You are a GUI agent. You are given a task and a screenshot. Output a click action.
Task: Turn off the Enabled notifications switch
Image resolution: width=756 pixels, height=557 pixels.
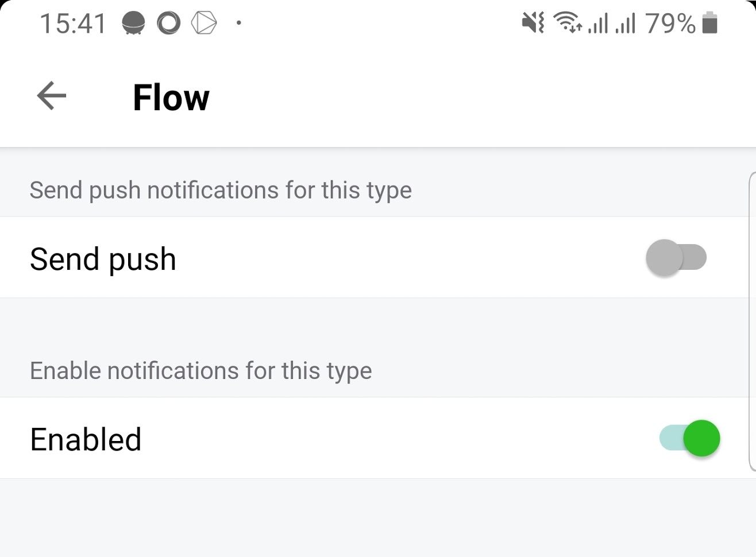(689, 438)
